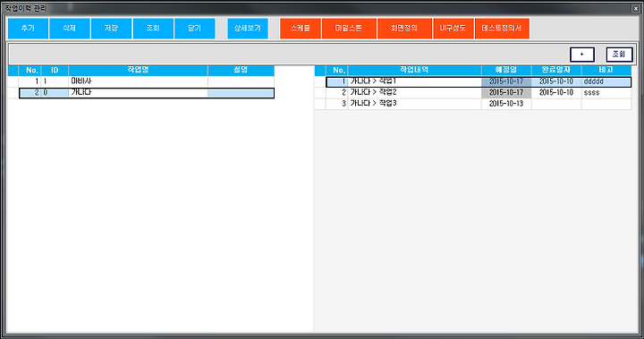Image resolution: width=644 pixels, height=339 pixels.
Task: Click empty 설명 cell of 가나다 row
Action: coord(241,93)
